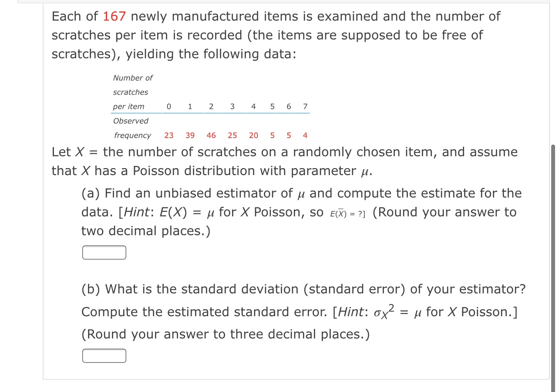This screenshot has height=392, width=559.
Task: Click the 'Observed frequency' row label
Action: 132,128
